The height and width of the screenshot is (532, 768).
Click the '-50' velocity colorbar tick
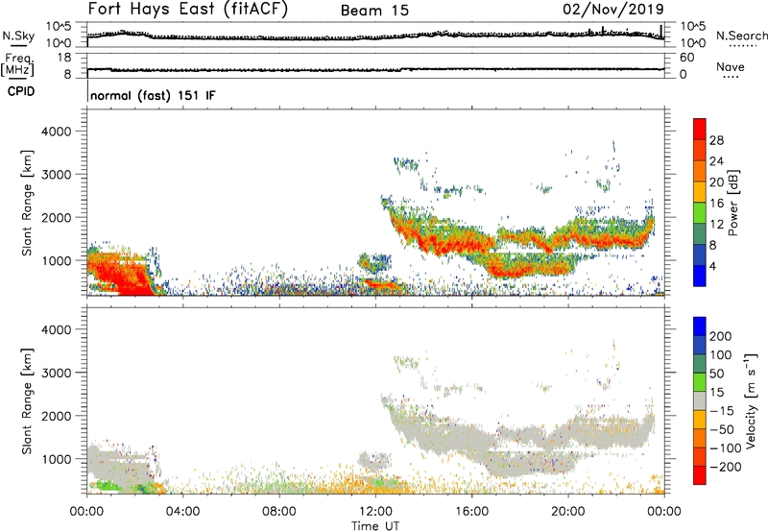[723, 429]
